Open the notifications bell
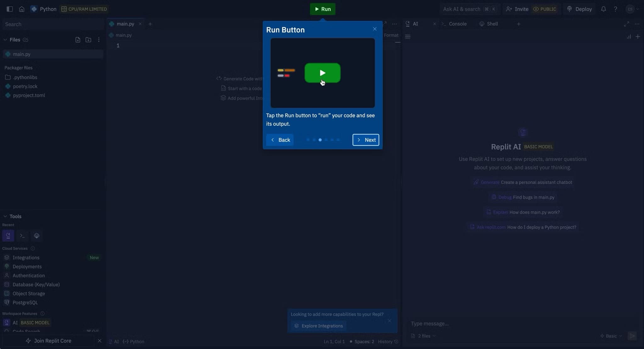Viewport: 644px width, 349px height. coord(603,9)
